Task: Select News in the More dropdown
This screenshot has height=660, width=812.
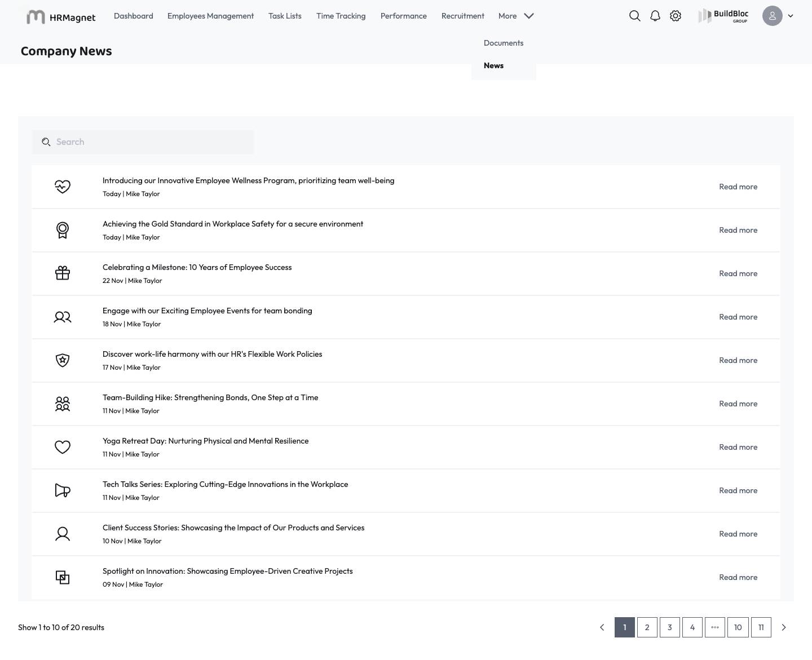Action: point(494,65)
